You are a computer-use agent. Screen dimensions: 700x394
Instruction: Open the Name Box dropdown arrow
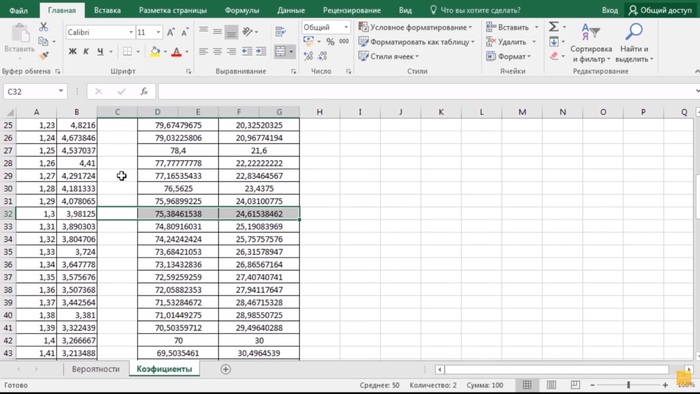[x=61, y=91]
